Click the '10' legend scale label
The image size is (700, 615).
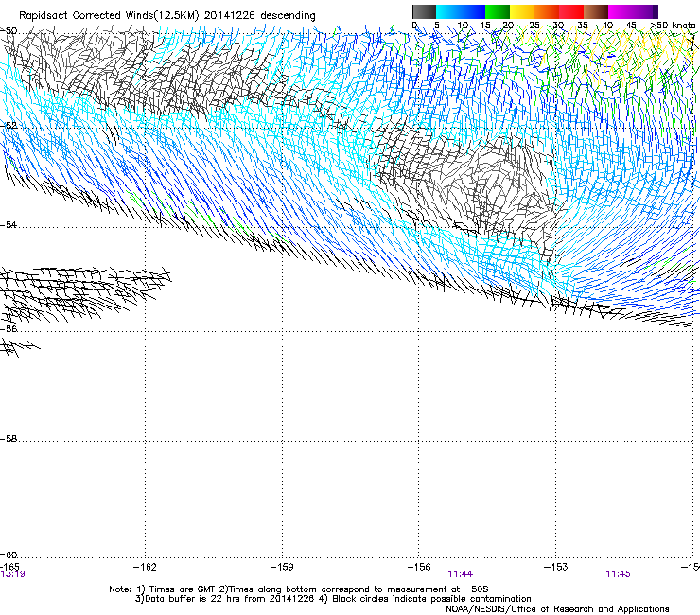click(463, 26)
